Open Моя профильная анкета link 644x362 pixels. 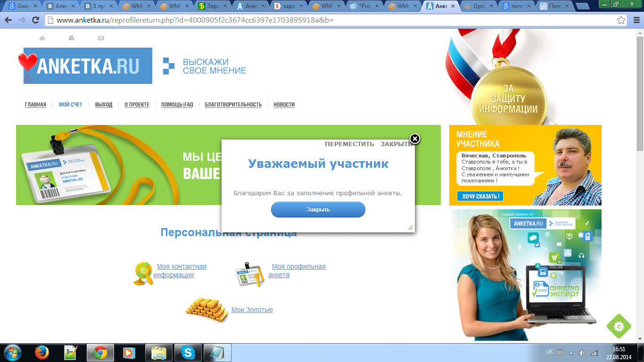(297, 271)
